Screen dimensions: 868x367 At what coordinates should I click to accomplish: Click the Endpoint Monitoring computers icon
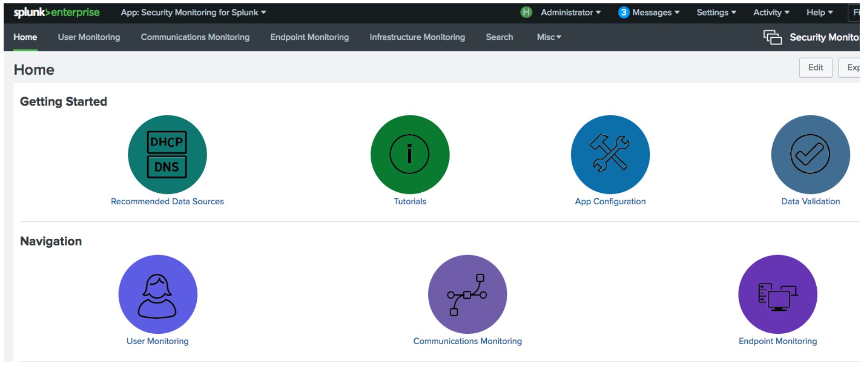point(778,294)
